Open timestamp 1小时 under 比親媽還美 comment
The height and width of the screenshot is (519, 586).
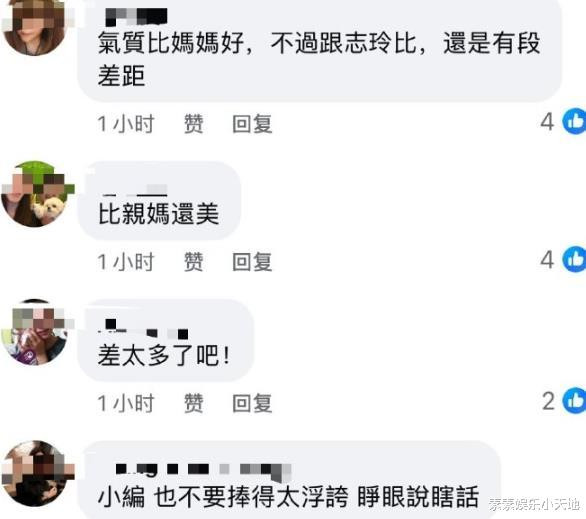(126, 262)
